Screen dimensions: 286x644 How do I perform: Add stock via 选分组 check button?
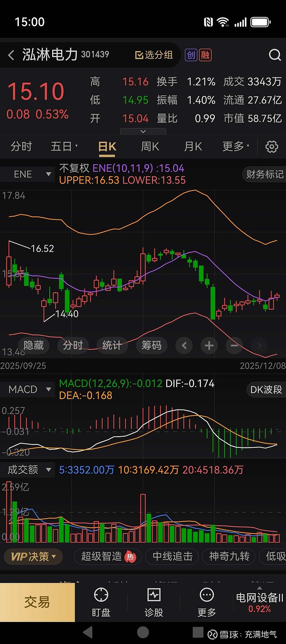[154, 55]
